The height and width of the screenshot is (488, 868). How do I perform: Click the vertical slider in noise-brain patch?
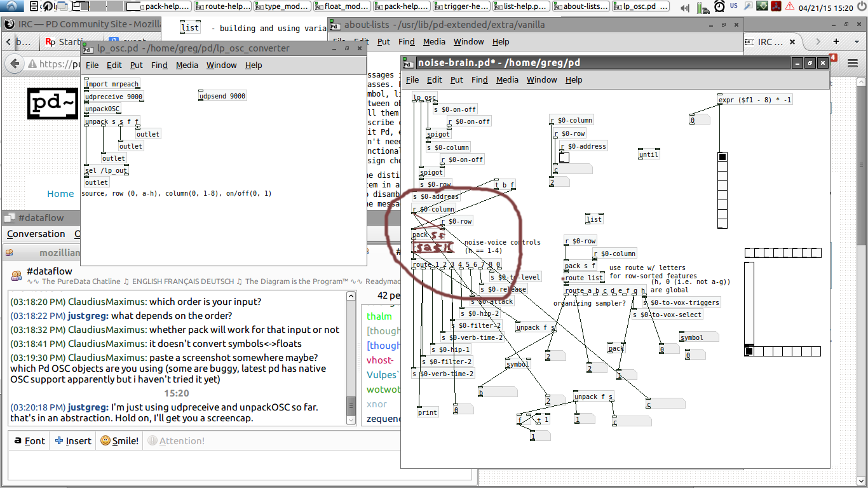749,303
